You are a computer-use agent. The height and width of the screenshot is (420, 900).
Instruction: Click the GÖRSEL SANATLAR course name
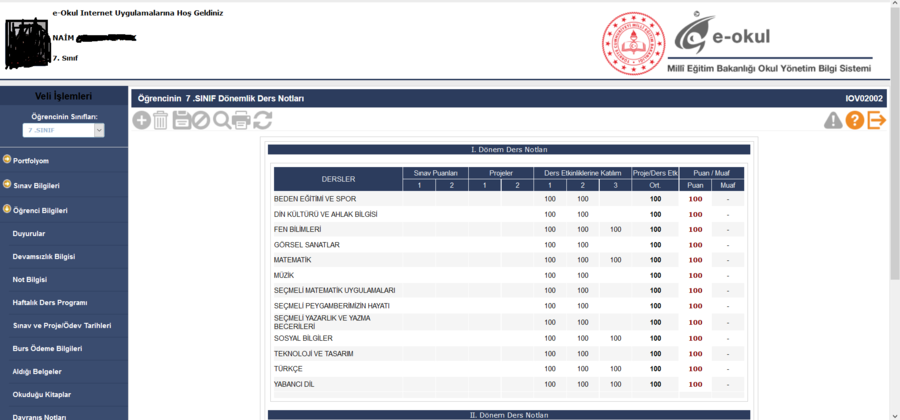[x=307, y=245]
